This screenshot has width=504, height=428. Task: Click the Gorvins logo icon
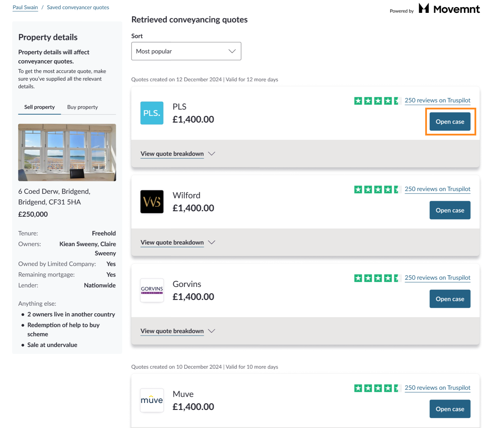pos(152,290)
